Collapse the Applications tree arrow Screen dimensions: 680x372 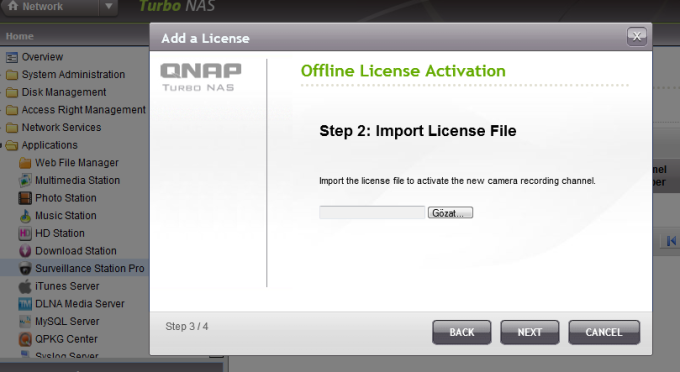2,145
